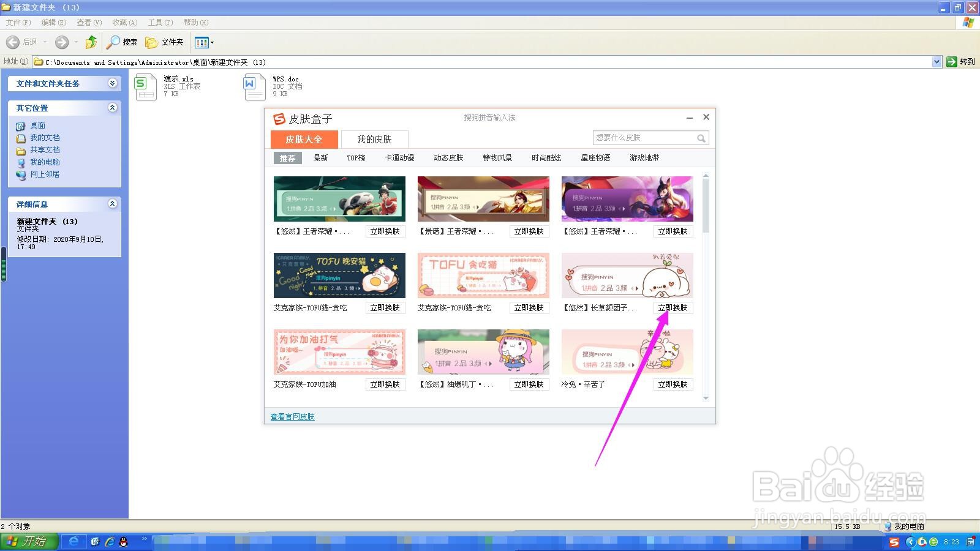Toggle the Folders (文件夹) pane button
The height and width of the screenshot is (551, 980).
164,42
